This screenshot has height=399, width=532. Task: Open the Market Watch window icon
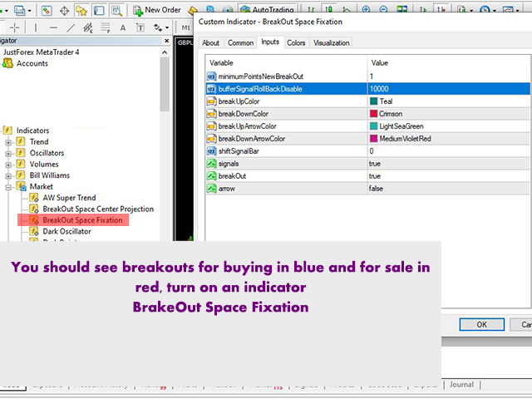47,11
